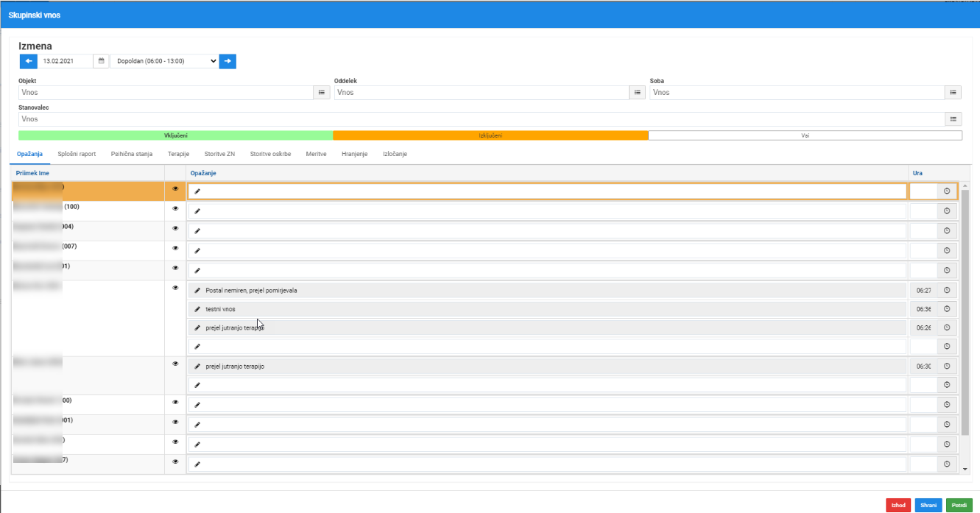Click pencil icon of the 06:26 observation
This screenshot has height=513, width=980.
197,328
